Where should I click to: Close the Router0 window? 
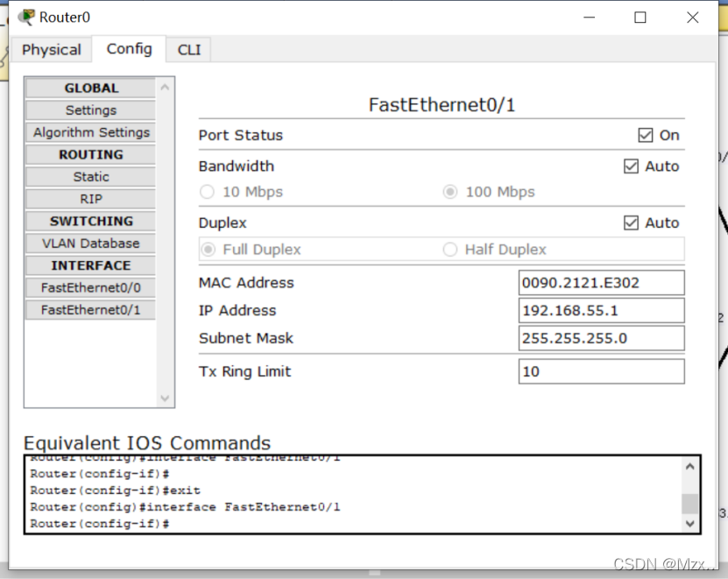tap(692, 18)
